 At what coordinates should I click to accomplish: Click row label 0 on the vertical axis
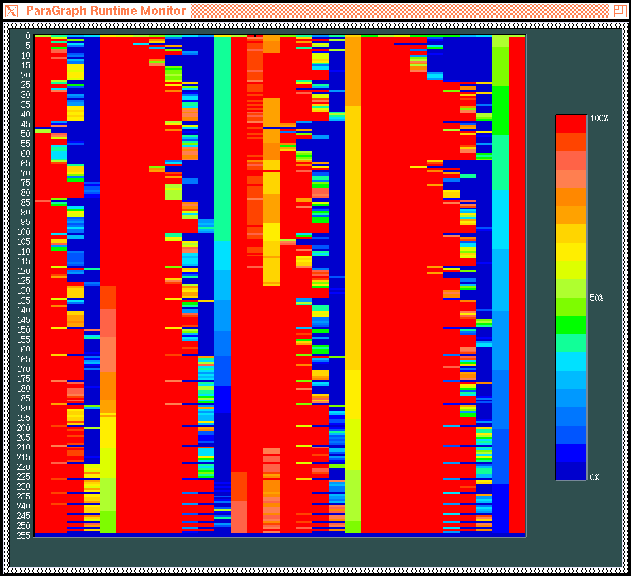pyautogui.click(x=28, y=36)
